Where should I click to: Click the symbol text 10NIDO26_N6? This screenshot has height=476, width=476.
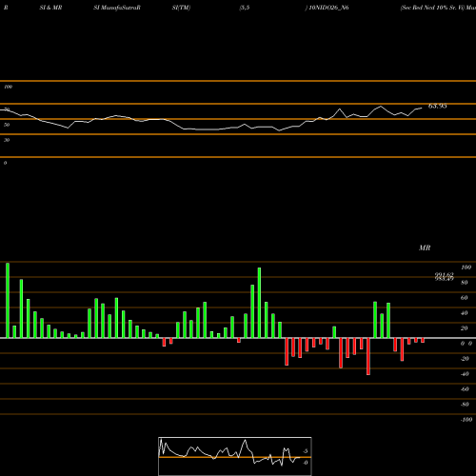pyautogui.click(x=328, y=8)
